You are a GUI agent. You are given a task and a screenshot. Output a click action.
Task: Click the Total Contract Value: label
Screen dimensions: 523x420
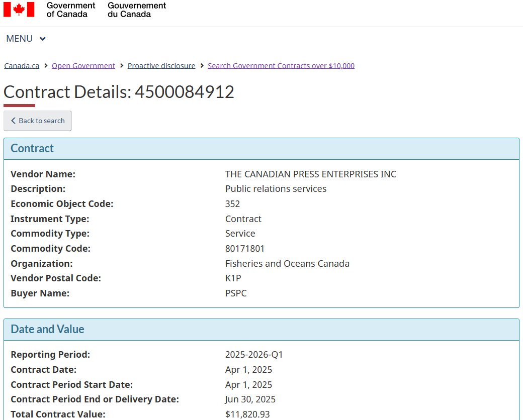tap(58, 414)
